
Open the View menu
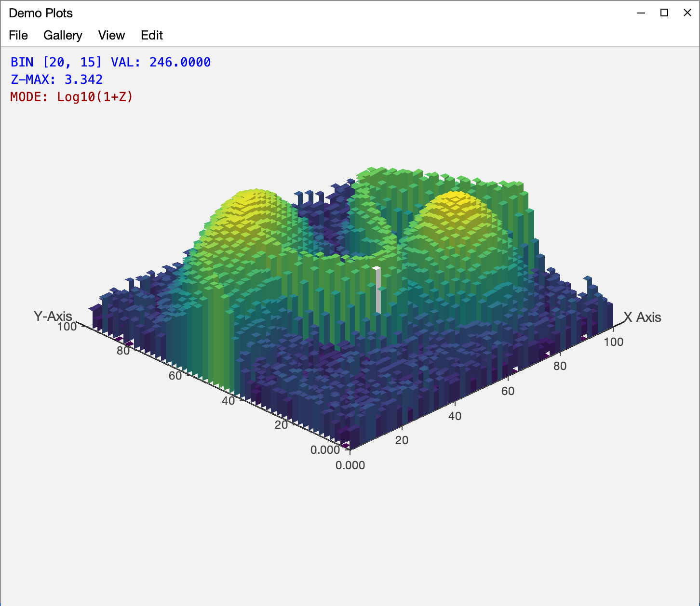[111, 35]
